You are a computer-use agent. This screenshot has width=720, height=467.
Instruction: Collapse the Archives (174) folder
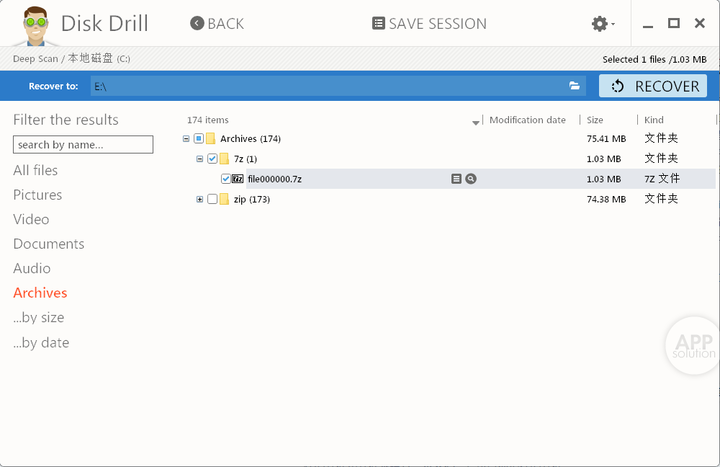pos(186,139)
